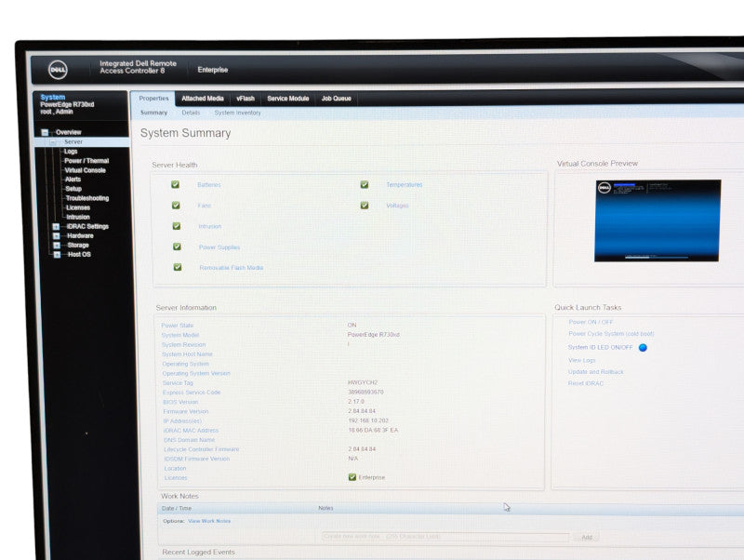Open the Properties tab
The height and width of the screenshot is (560, 744).
click(153, 99)
